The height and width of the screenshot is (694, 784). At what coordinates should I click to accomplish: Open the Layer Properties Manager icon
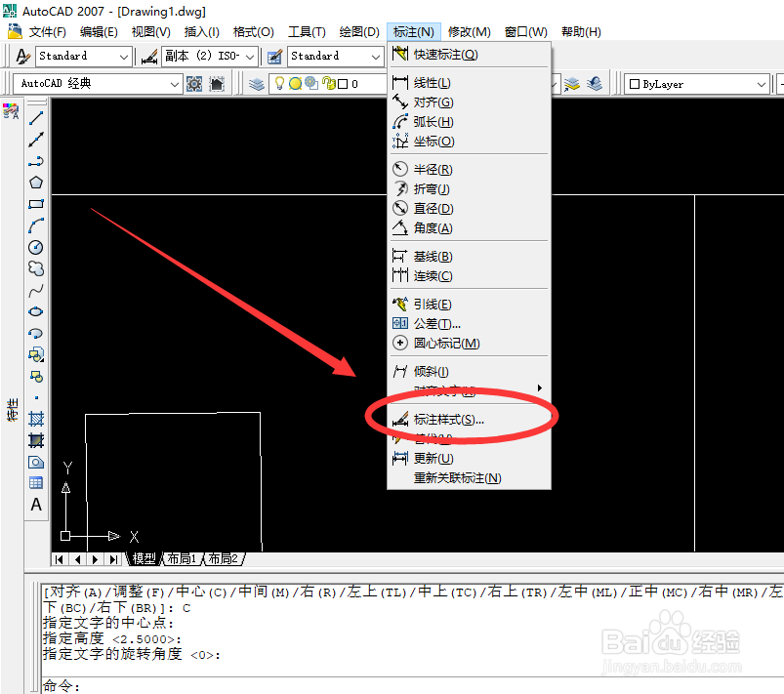[x=257, y=84]
